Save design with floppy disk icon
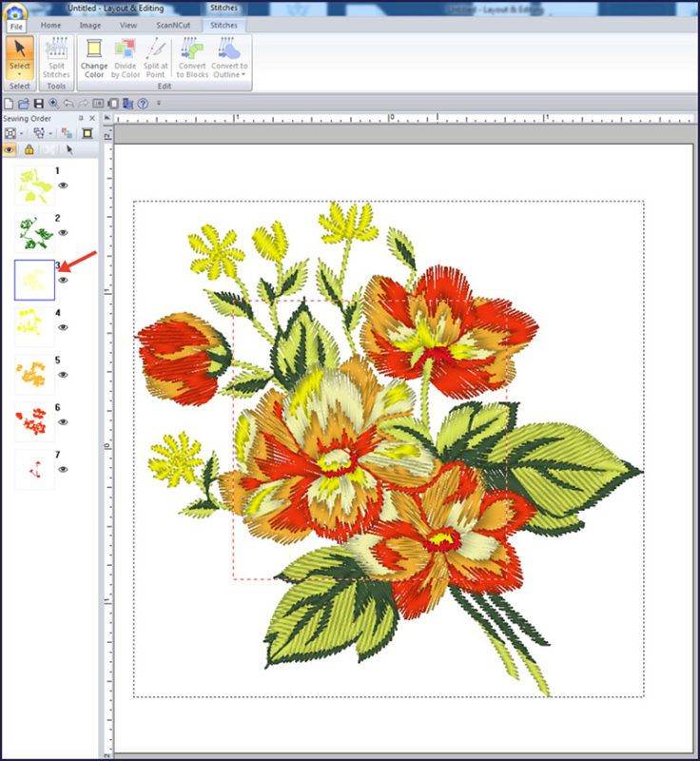 39,104
